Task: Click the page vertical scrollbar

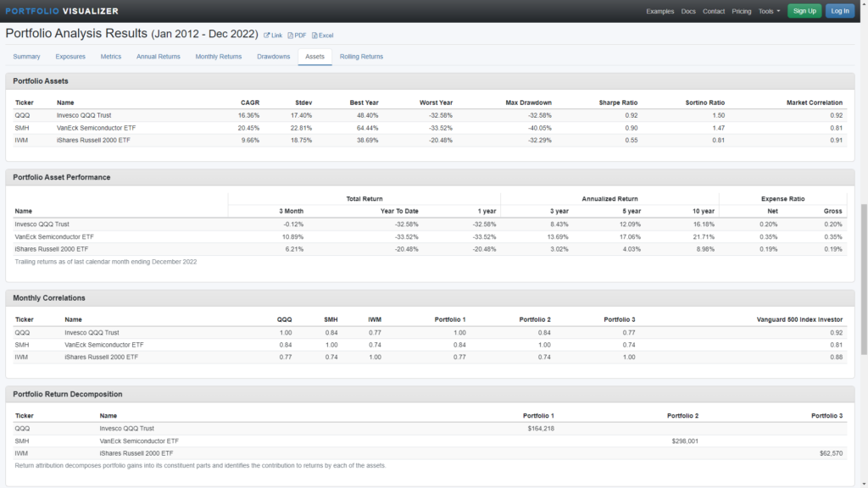Action: click(x=863, y=280)
